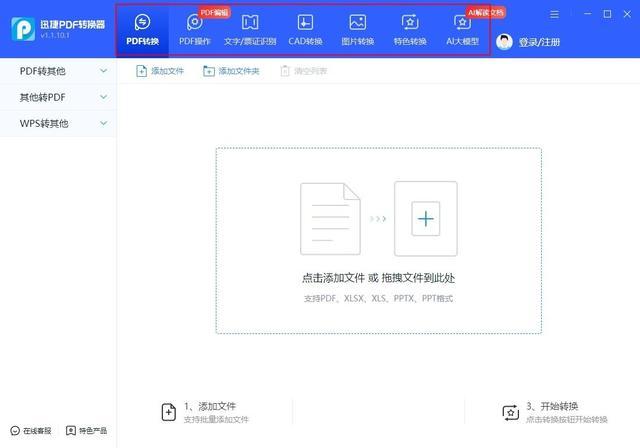This screenshot has height=448, width=640.
Task: Open 在线客服 support chat
Action: pyautogui.click(x=31, y=431)
